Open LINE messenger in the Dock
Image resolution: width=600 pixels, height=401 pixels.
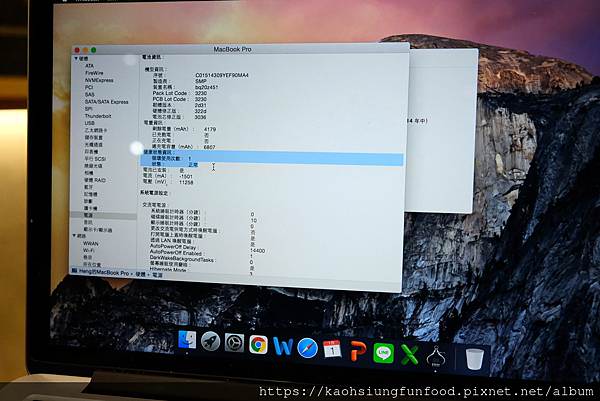pos(384,353)
